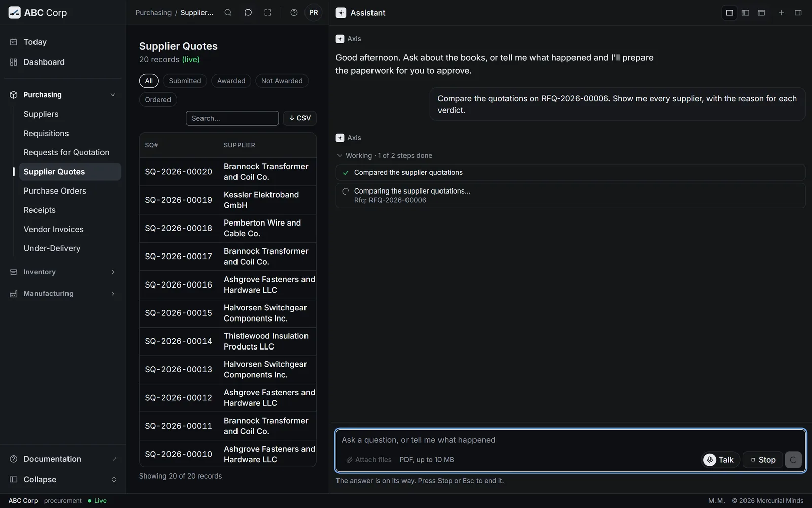Open quote SQ-2026-00019 row

228,200
